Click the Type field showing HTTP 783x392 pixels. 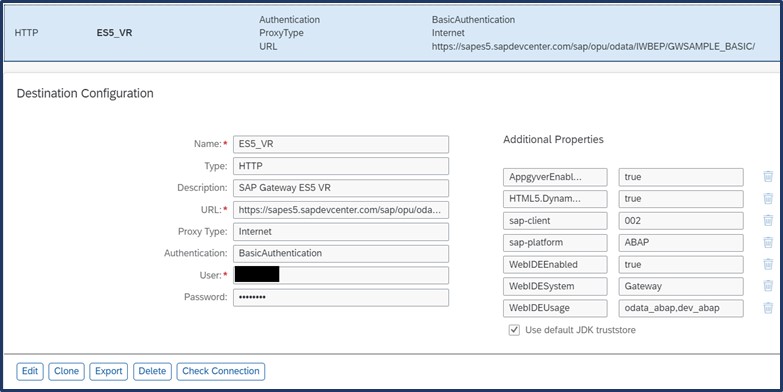coord(341,166)
